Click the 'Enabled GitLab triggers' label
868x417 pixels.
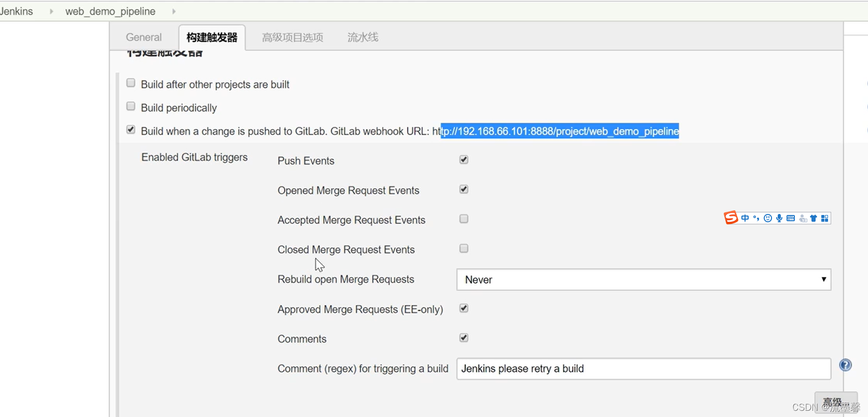(x=195, y=157)
